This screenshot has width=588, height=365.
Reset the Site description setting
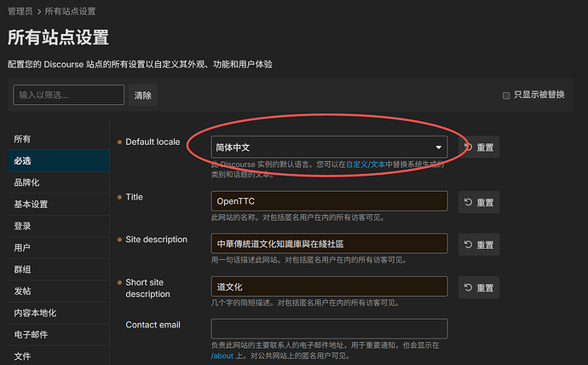pyautogui.click(x=479, y=245)
